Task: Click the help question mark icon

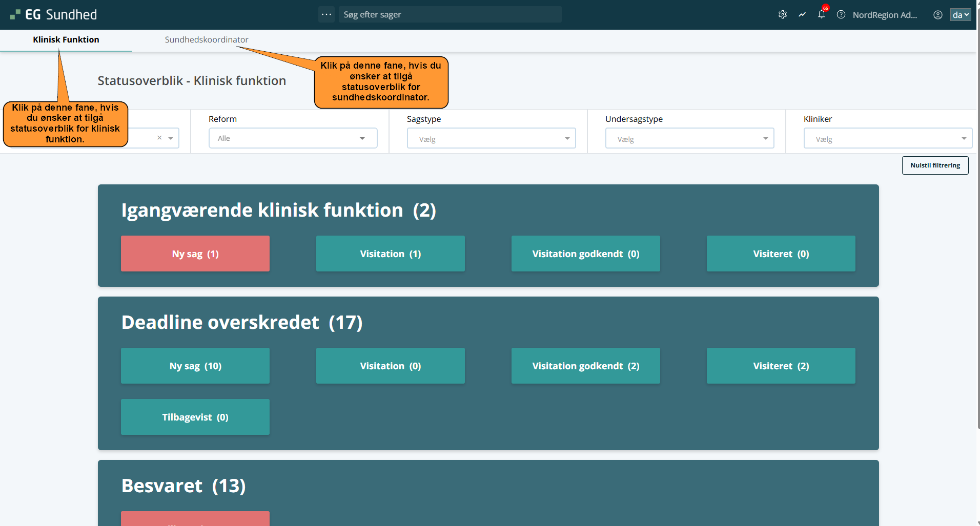Action: (841, 15)
